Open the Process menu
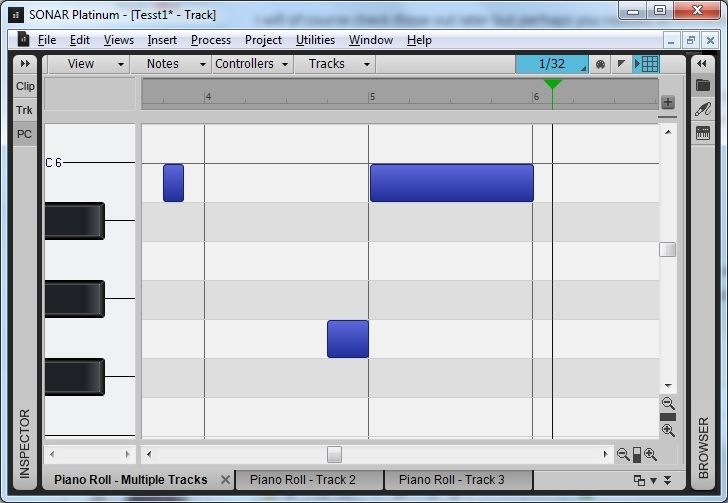This screenshot has width=728, height=503. coord(210,40)
